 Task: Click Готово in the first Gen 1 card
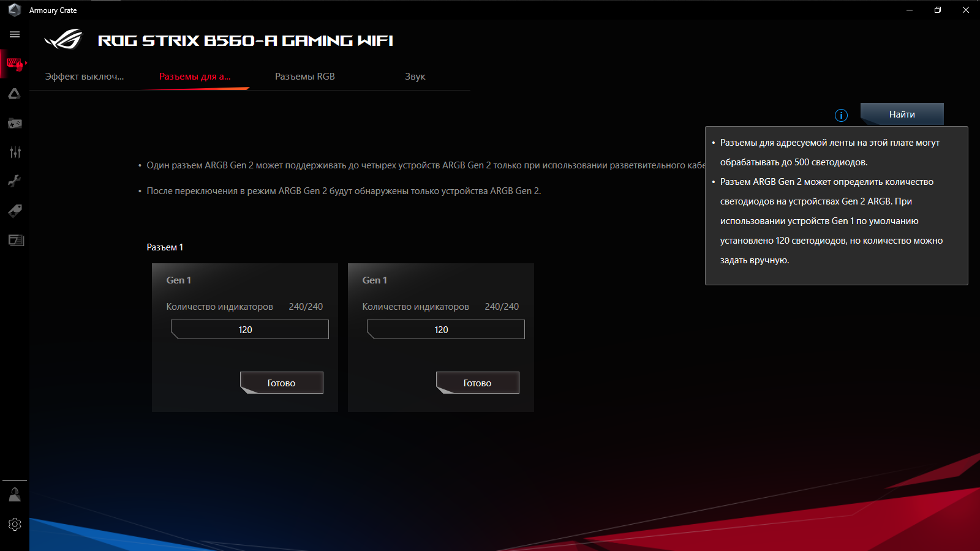pos(282,383)
